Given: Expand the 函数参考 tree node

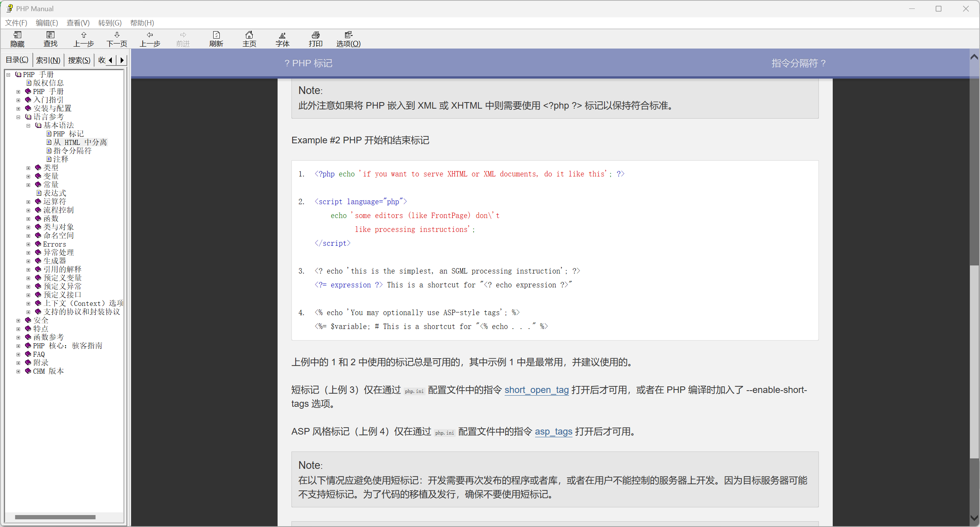Looking at the screenshot, I should click(18, 337).
